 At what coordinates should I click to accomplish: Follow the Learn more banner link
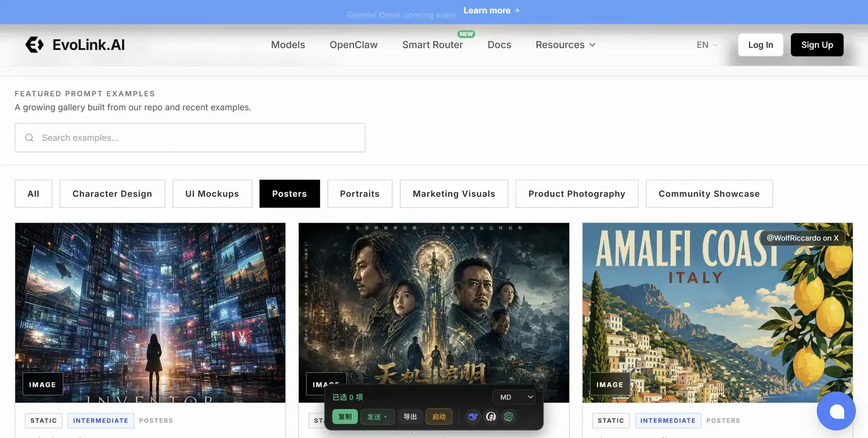coord(491,11)
